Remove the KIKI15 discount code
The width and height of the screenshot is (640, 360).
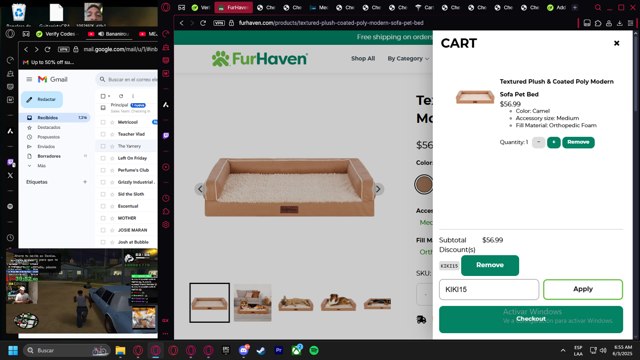click(x=490, y=265)
